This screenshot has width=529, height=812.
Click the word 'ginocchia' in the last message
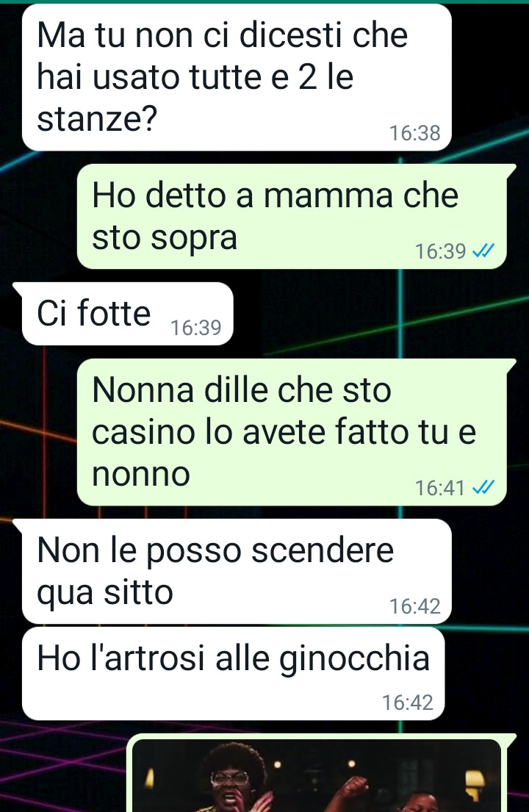pos(355,660)
